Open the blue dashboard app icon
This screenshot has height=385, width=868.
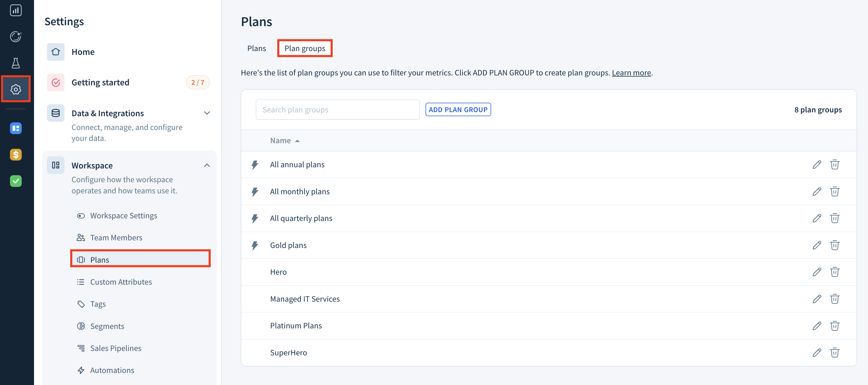16,129
